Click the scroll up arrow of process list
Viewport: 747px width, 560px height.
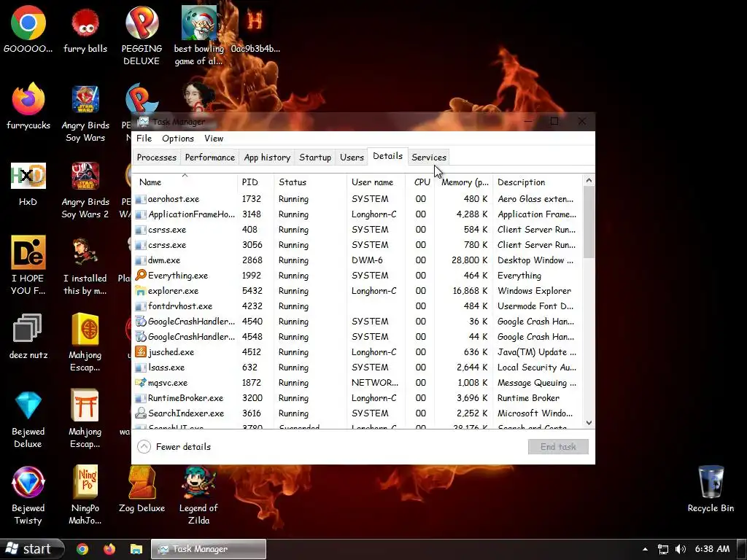pyautogui.click(x=589, y=181)
